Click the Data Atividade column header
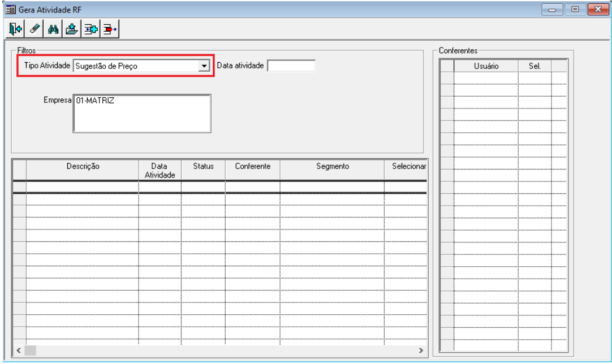Image resolution: width=612 pixels, height=364 pixels. tap(160, 170)
